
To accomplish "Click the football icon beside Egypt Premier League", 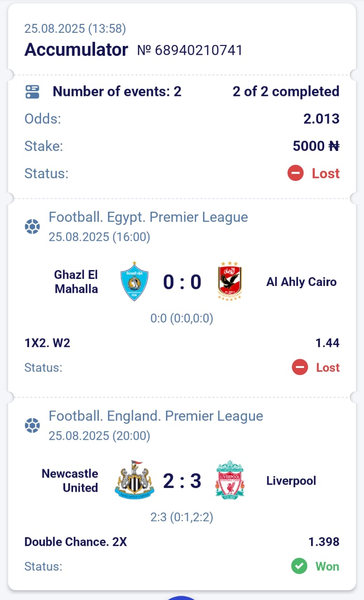I will (x=32, y=227).
